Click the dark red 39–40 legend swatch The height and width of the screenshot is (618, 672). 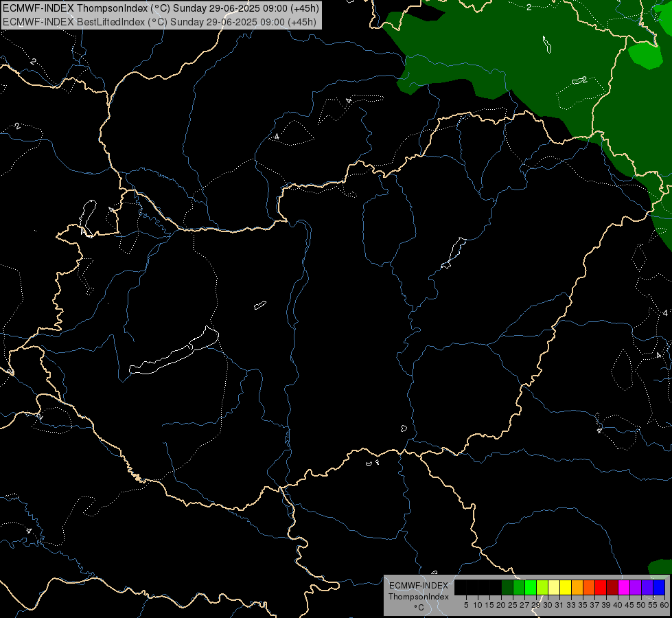point(612,587)
